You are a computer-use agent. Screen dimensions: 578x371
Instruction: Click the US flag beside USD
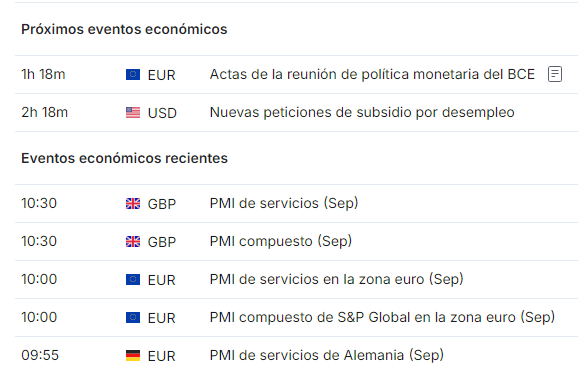coord(133,112)
